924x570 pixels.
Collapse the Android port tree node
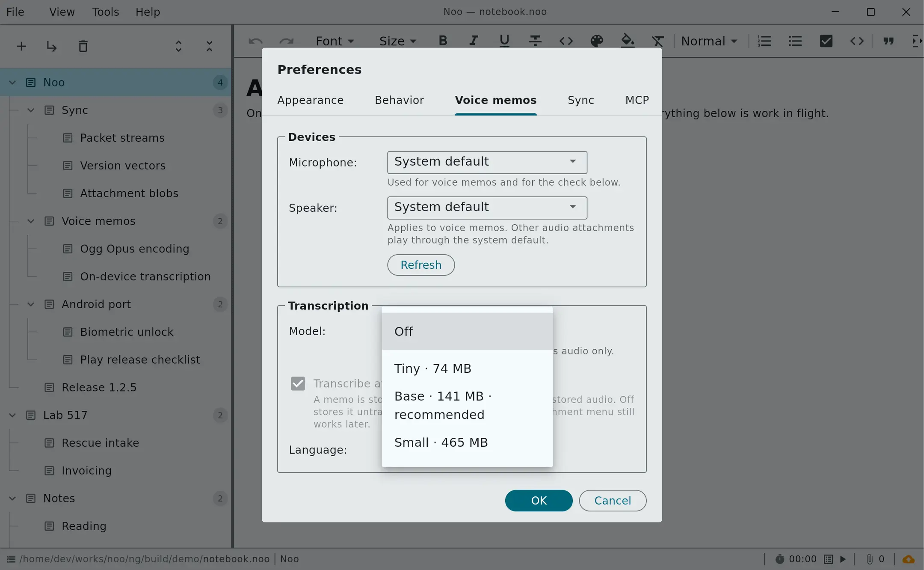pyautogui.click(x=31, y=304)
